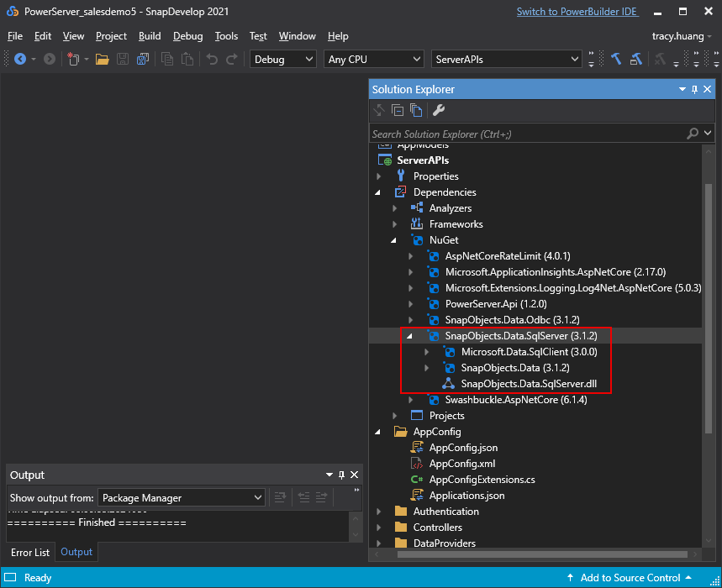Click the Copy toolbar icon
The width and height of the screenshot is (722, 588).
[167, 59]
